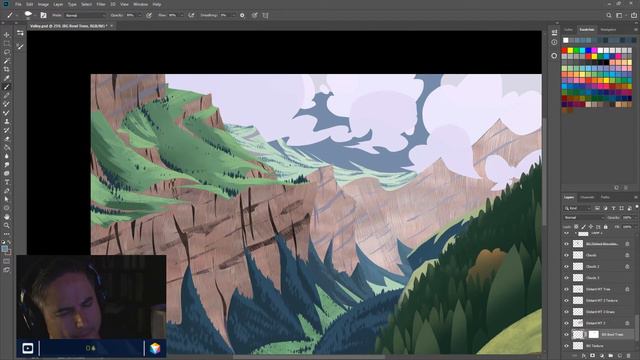
Task: Hide the BG Texture layer
Action: 566,346
